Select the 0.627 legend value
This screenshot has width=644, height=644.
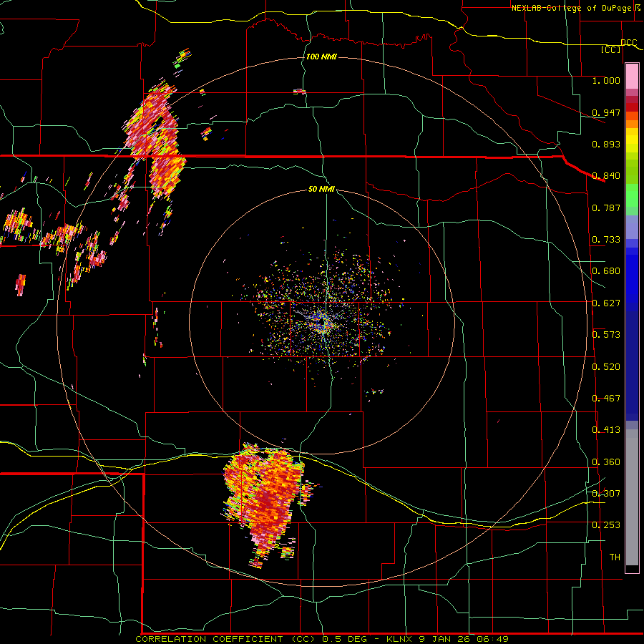click(606, 303)
